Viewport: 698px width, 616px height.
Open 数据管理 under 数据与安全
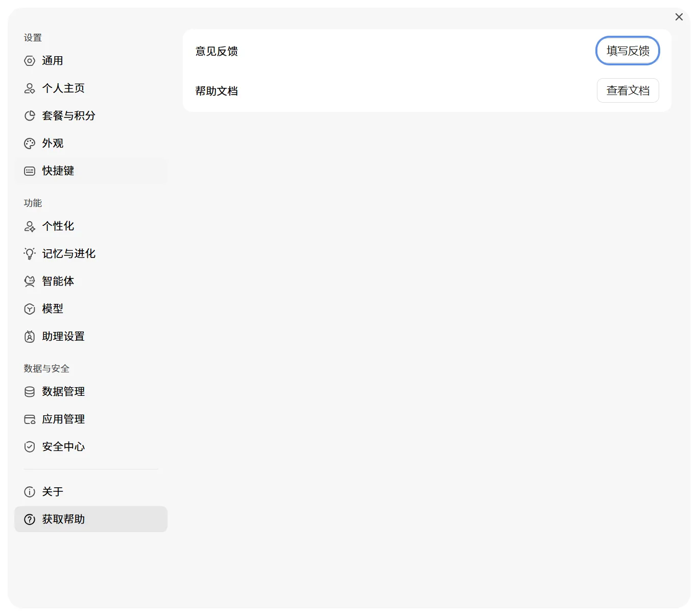tap(91, 392)
